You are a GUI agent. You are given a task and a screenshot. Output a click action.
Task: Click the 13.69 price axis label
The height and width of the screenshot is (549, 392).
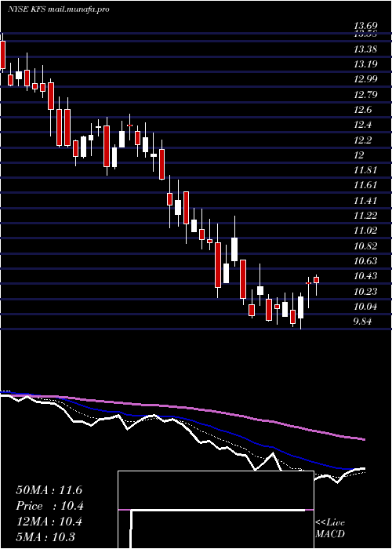(365, 26)
